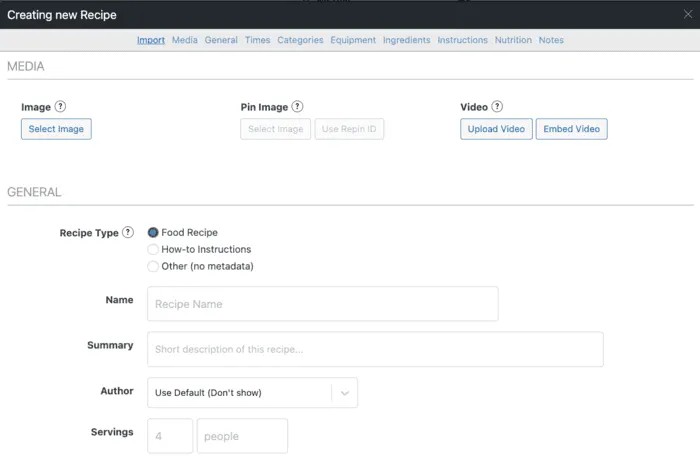Open help tooltip next to Pin Image label
Screen dimensions: 700x457
pyautogui.click(x=297, y=107)
